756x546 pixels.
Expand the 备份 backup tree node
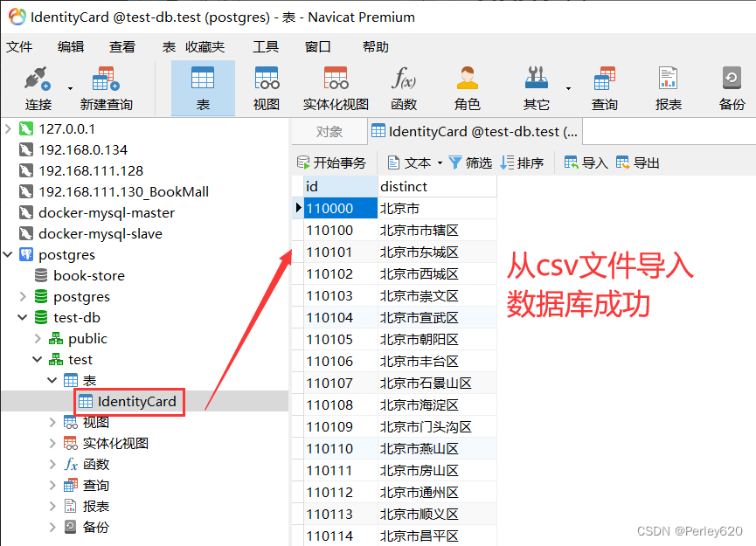52,527
